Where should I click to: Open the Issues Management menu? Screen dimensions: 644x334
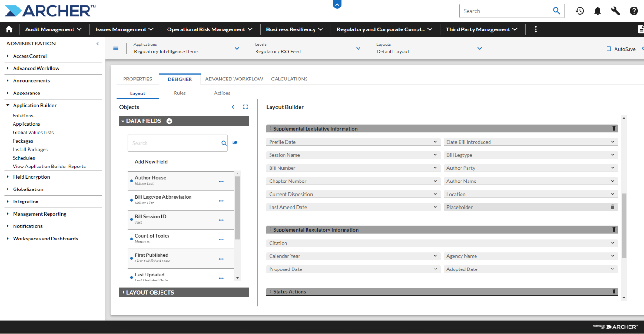[x=124, y=29]
